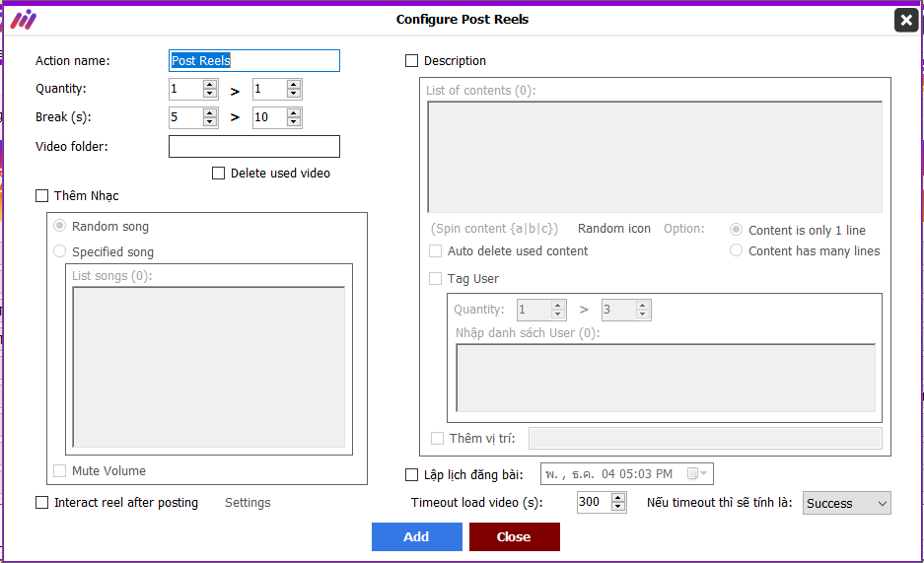
Task: Decrease the second Break value with down arrow
Action: (x=294, y=122)
